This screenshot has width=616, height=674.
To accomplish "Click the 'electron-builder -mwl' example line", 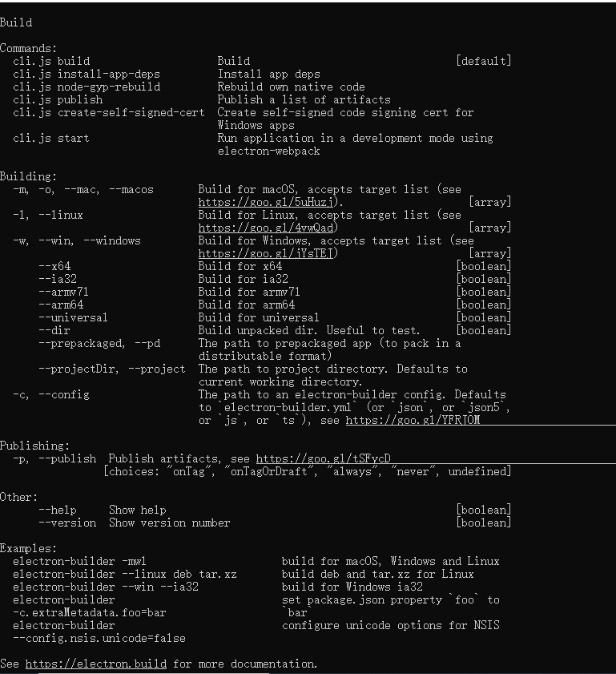I will 79,561.
